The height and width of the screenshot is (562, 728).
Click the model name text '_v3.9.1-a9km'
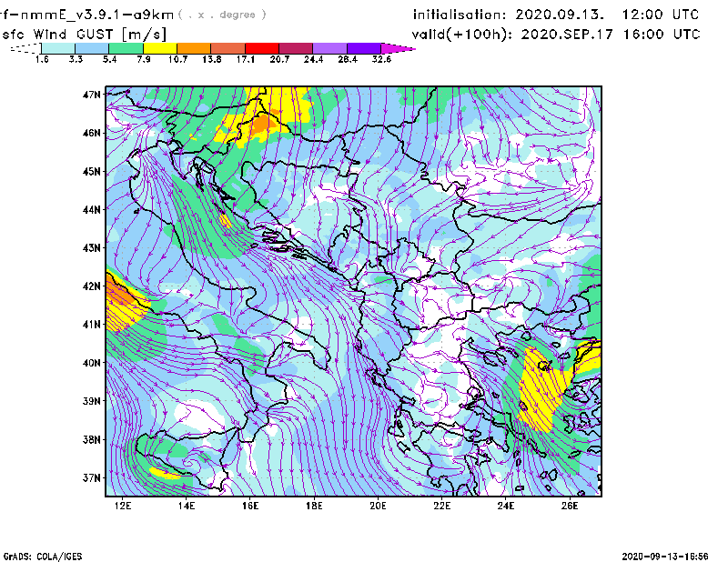118,15
